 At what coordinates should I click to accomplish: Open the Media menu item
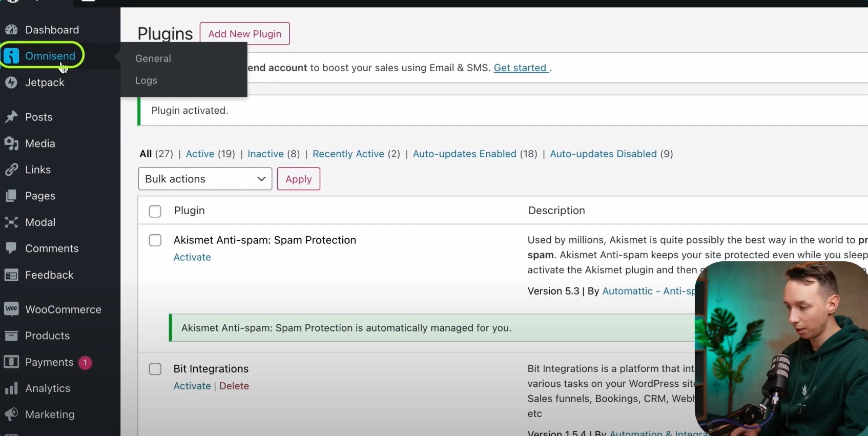40,143
